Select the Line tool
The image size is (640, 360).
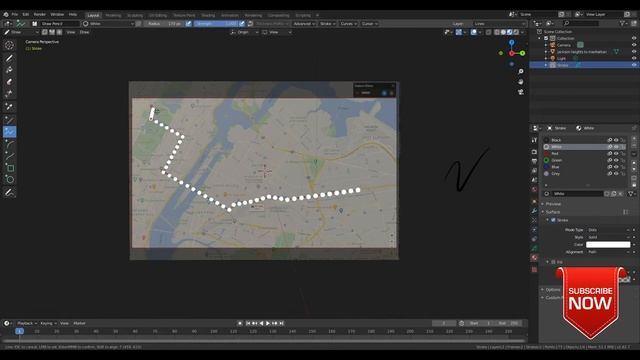(9, 120)
